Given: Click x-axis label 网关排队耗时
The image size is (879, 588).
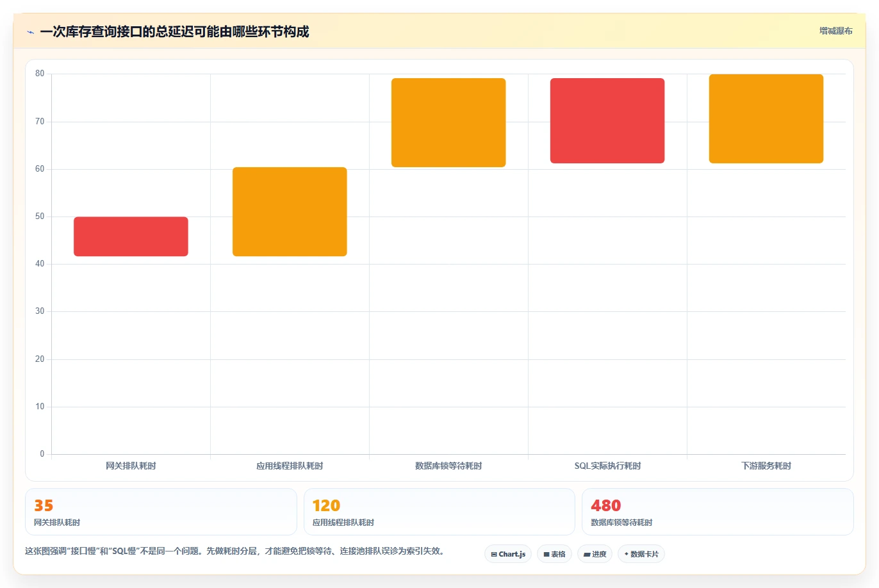Looking at the screenshot, I should click(x=131, y=466).
